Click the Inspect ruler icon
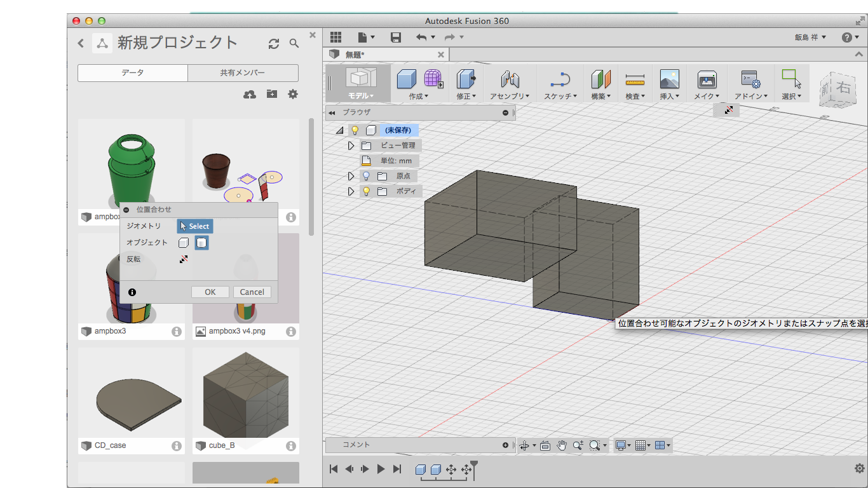868x488 pixels. click(x=635, y=79)
